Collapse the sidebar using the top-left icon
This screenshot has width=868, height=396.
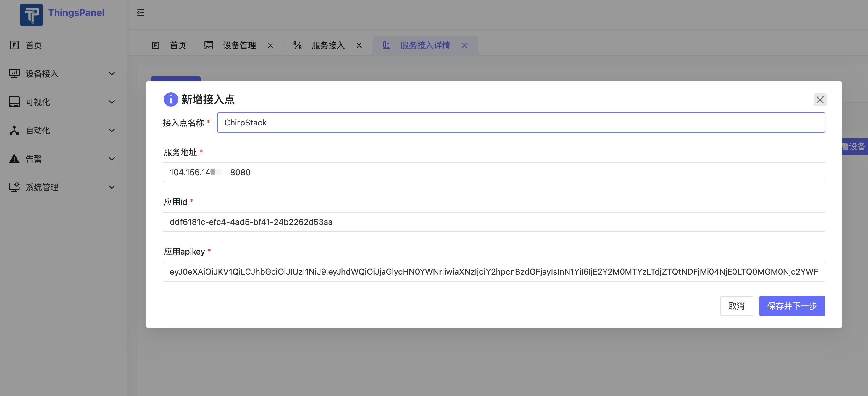pos(141,13)
